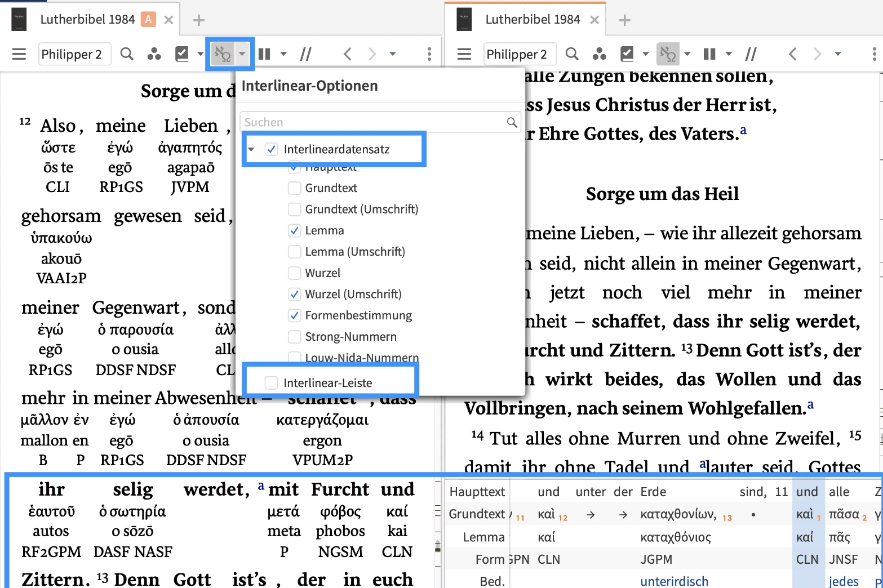The height and width of the screenshot is (588, 883).
Task: Click the καταχθόνιος lemma in interlinear bar
Action: 676,537
